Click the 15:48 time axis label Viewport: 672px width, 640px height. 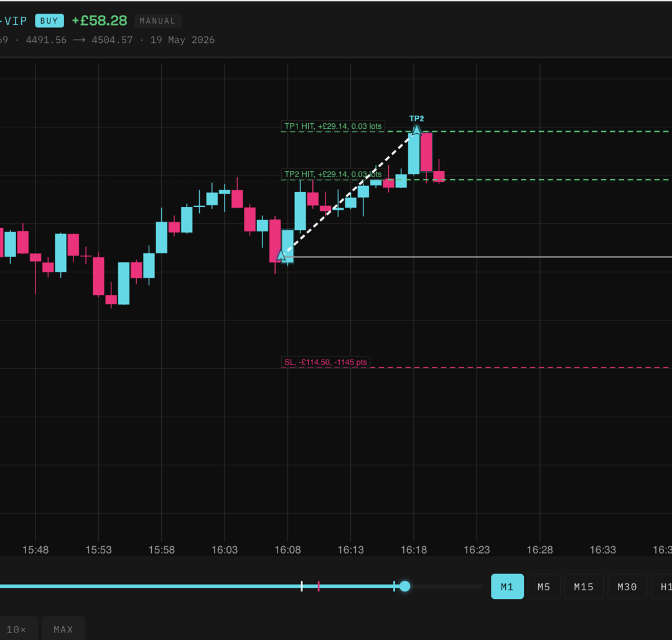[x=35, y=550]
